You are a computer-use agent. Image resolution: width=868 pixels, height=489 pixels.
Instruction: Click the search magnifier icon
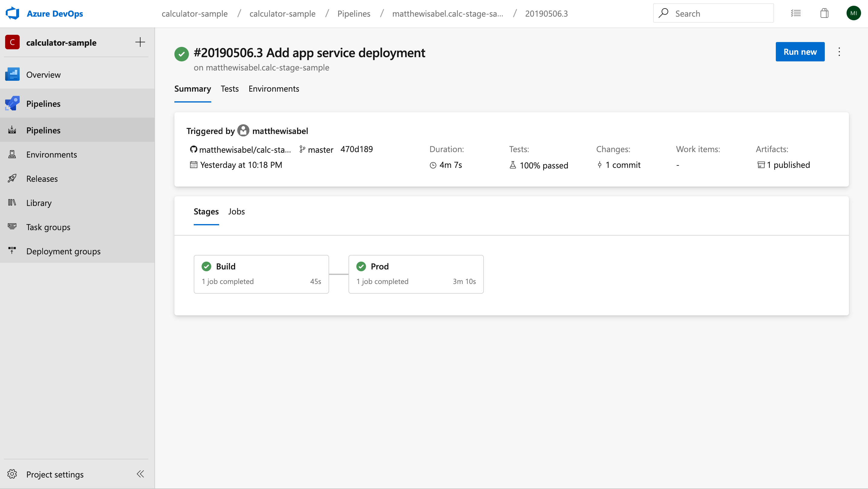(663, 13)
